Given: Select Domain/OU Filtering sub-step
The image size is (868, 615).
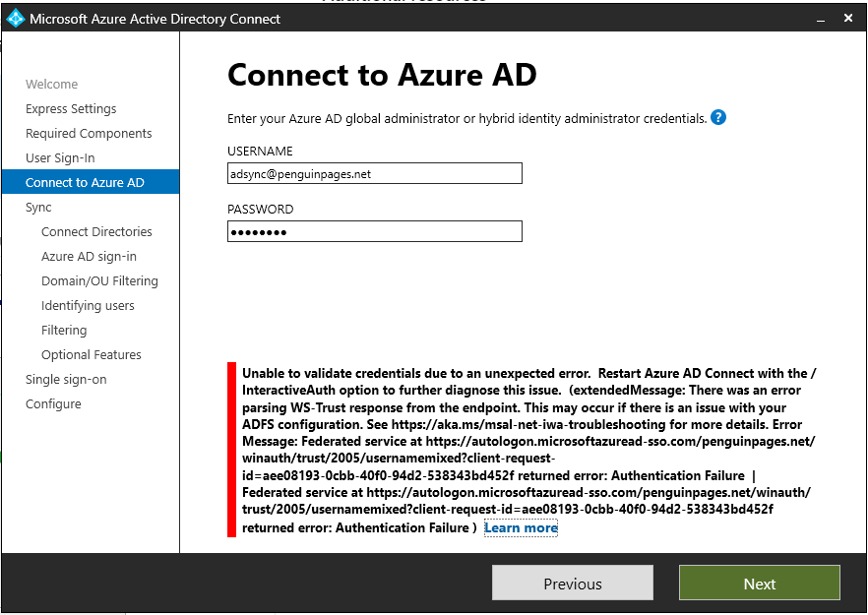Looking at the screenshot, I should click(99, 280).
